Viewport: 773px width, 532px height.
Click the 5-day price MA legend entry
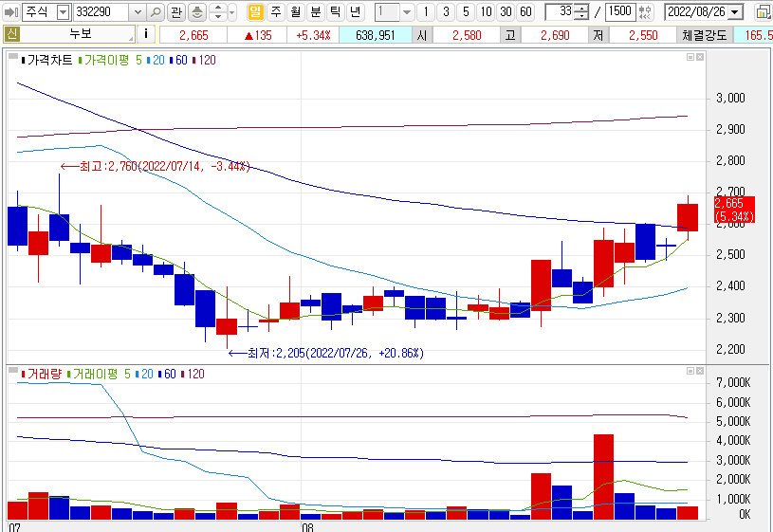[138, 60]
